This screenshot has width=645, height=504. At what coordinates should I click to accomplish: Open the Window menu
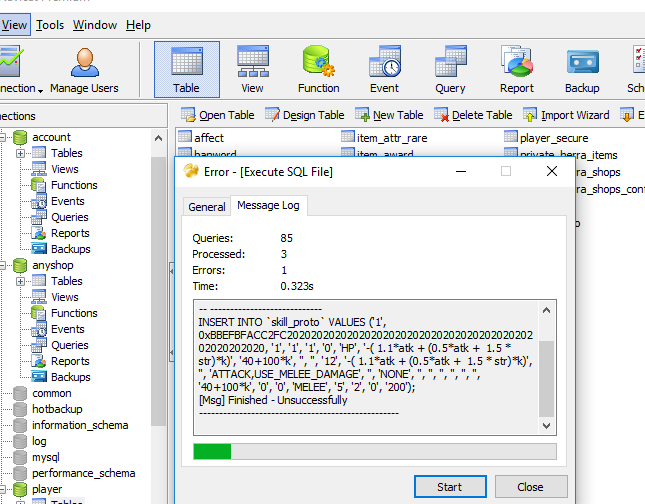95,25
